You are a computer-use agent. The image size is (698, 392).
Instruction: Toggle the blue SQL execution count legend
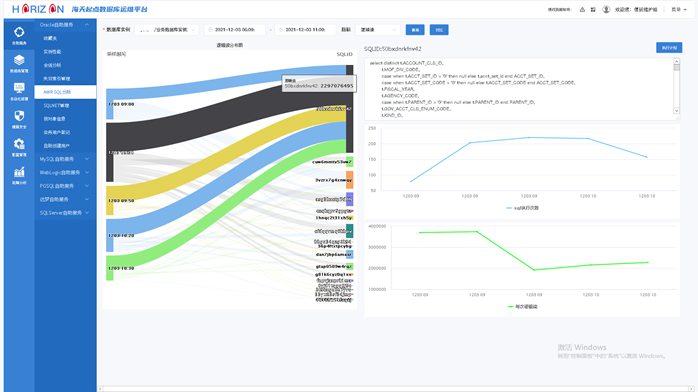[523, 208]
